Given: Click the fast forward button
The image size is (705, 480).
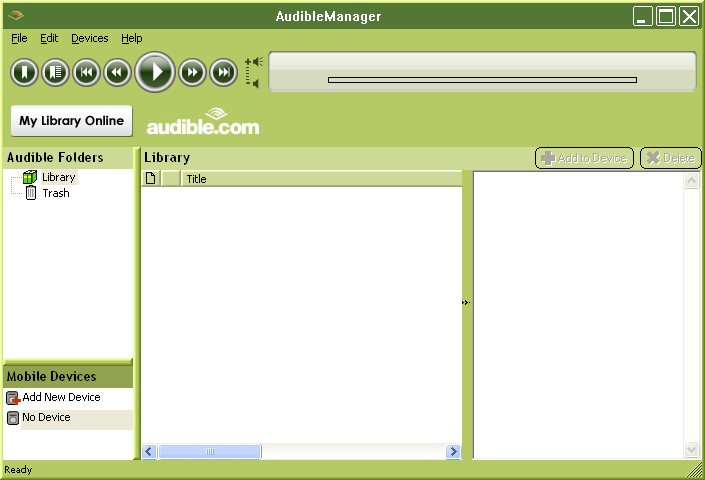Looking at the screenshot, I should point(192,72).
